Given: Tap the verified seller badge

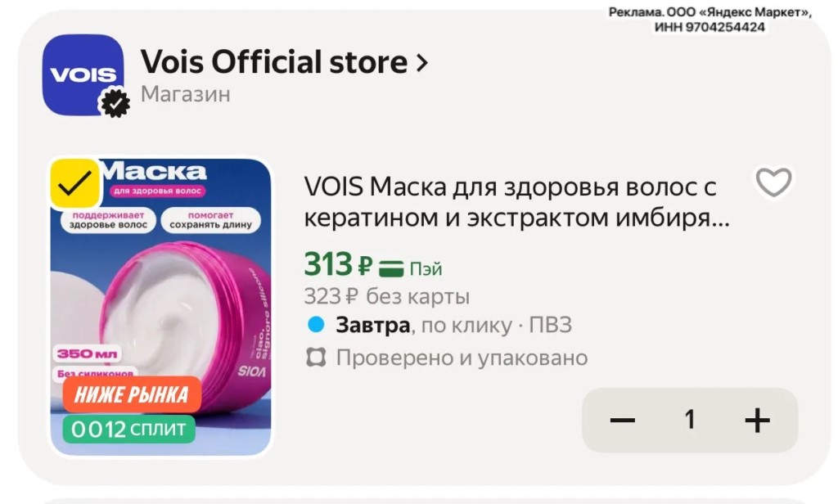Looking at the screenshot, I should pyautogui.click(x=115, y=102).
